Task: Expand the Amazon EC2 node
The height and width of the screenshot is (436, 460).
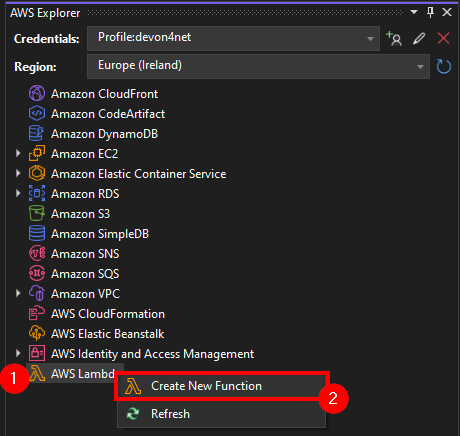Action: 18,153
